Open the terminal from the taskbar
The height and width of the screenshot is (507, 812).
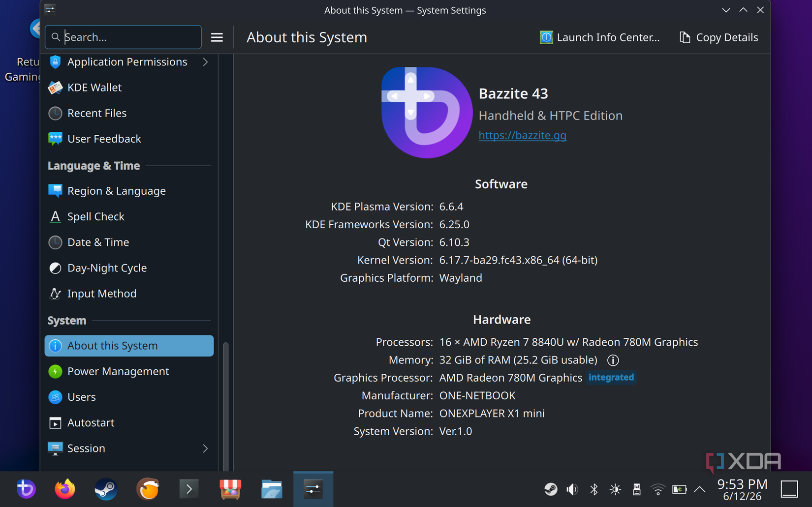click(x=189, y=489)
